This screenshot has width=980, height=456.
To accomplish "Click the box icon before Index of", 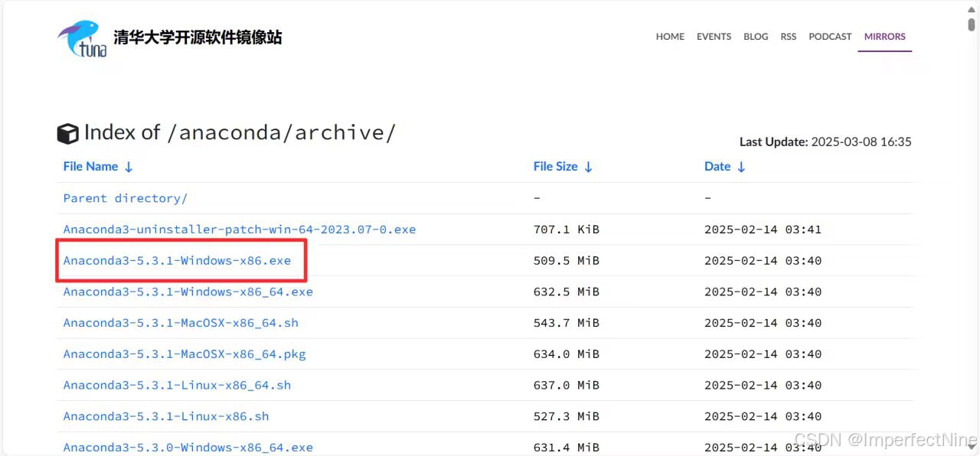I will 68,134.
